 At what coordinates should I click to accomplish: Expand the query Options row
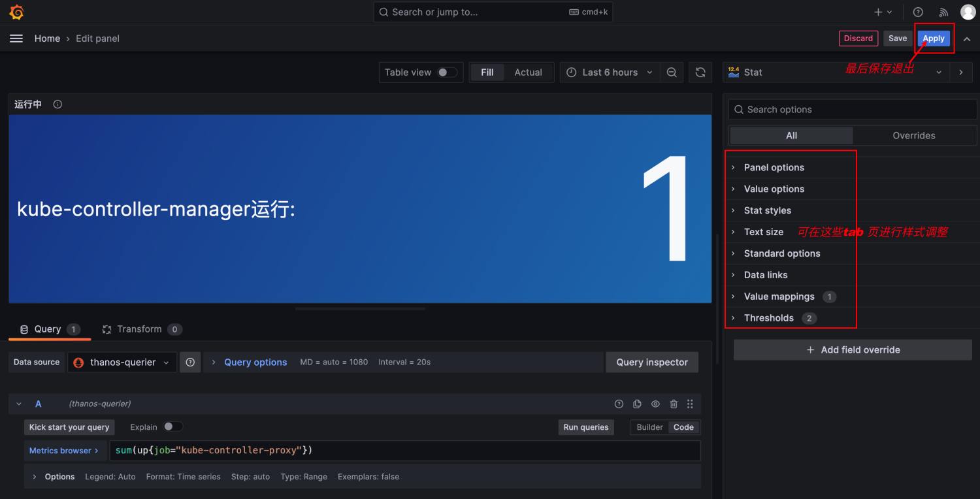point(59,477)
